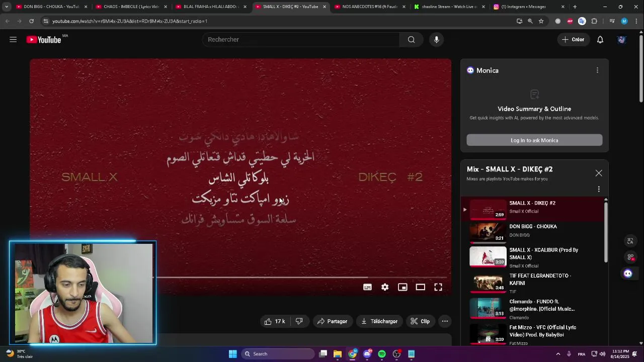Open Monica panel options menu
This screenshot has width=644, height=362.
(597, 70)
